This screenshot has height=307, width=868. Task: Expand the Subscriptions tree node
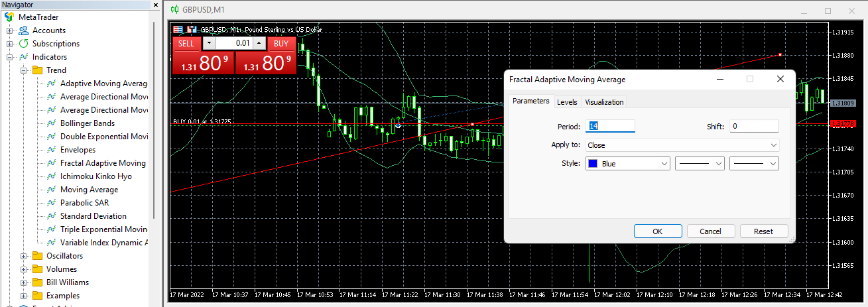click(9, 44)
